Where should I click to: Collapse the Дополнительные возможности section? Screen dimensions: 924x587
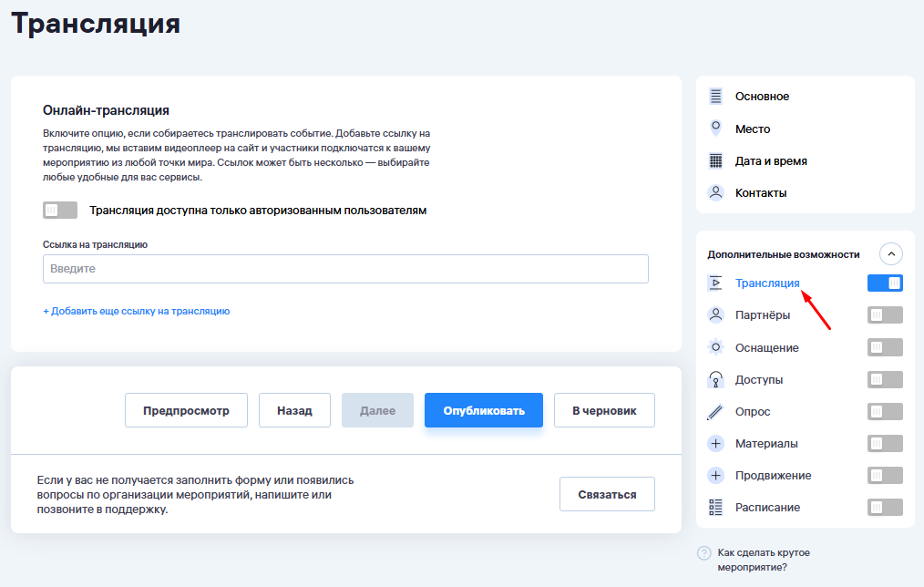pos(891,254)
